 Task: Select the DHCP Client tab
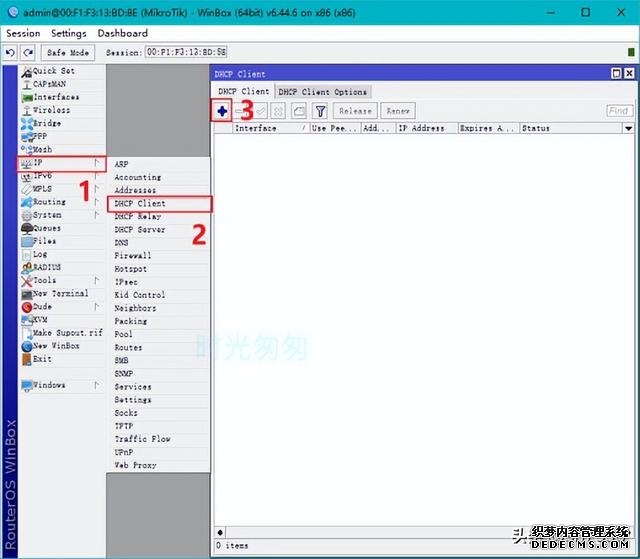(x=243, y=91)
